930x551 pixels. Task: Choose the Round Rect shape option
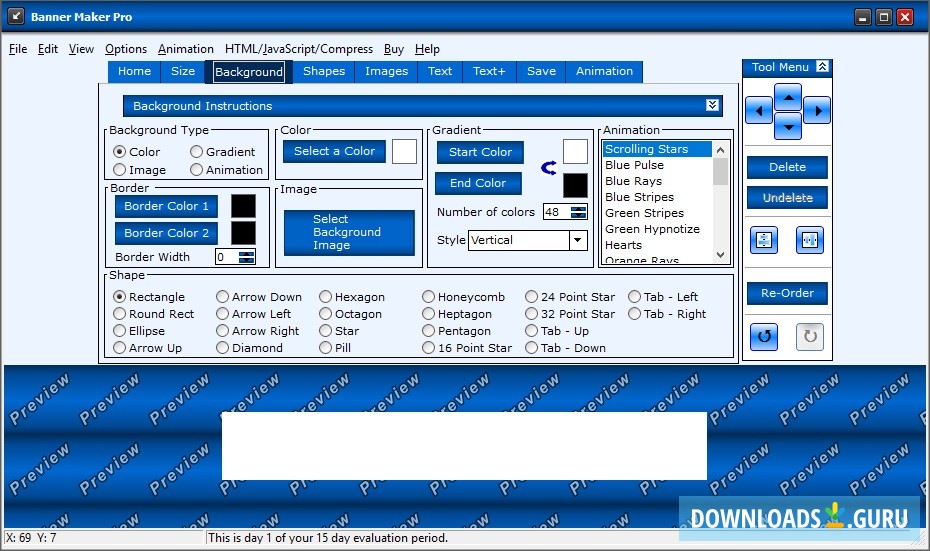click(153, 314)
